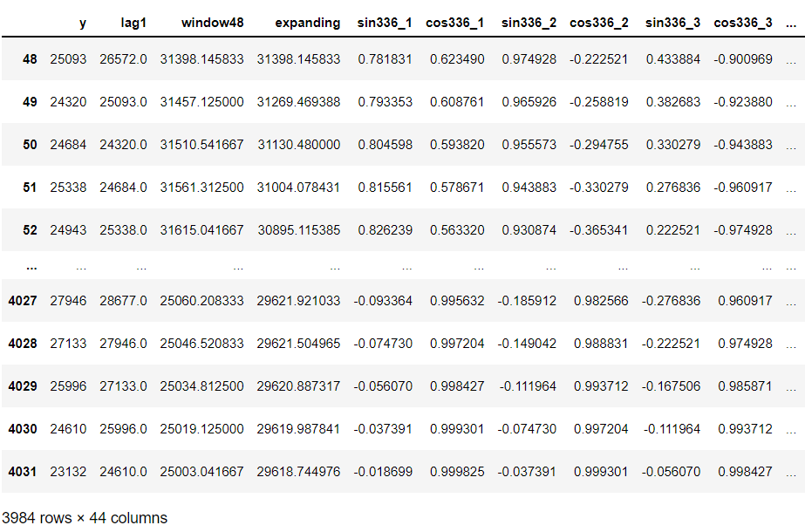Click row index label 52
Viewport: 805px width, 532px height.
point(30,229)
